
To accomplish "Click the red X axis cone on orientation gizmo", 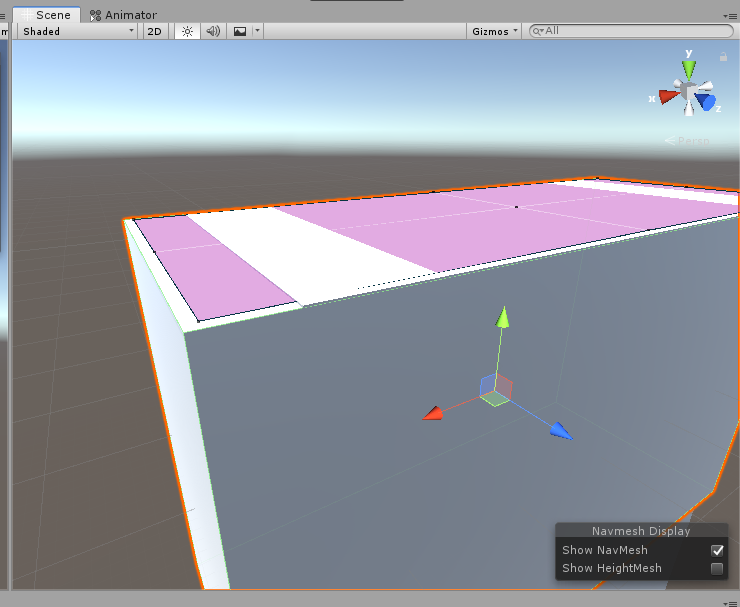I will [669, 96].
